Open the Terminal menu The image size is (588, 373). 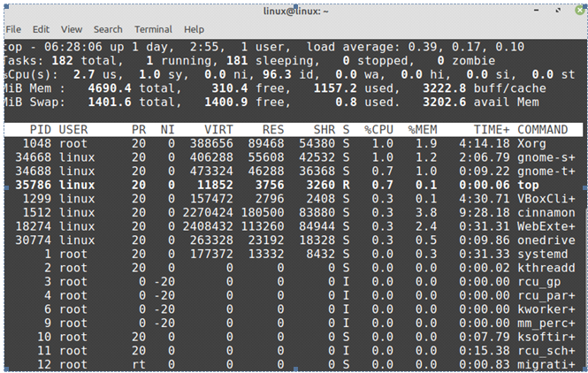tap(153, 29)
